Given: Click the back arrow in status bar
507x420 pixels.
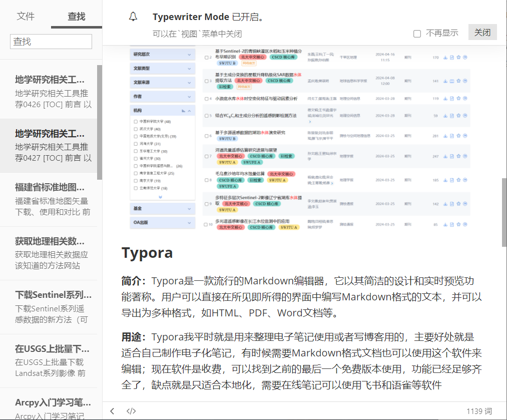Looking at the screenshot, I should (112, 411).
